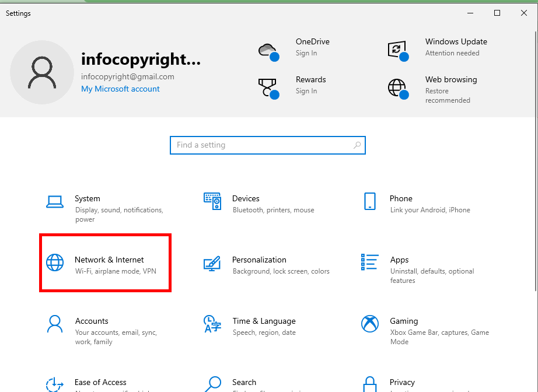Screen dimensions: 538x392
Task: Click 'Restore recommended' under Web browsing
Action: pos(448,96)
